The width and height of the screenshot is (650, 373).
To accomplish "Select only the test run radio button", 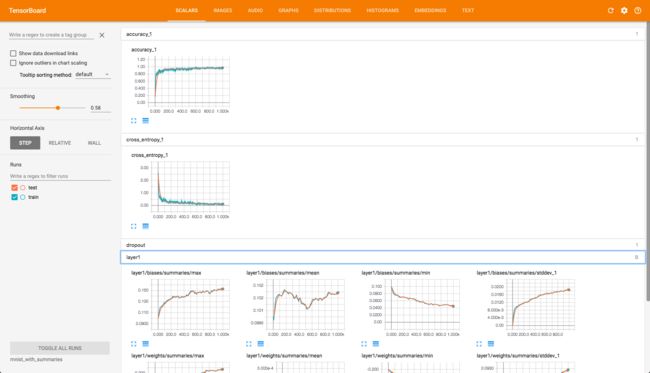I will 23,188.
